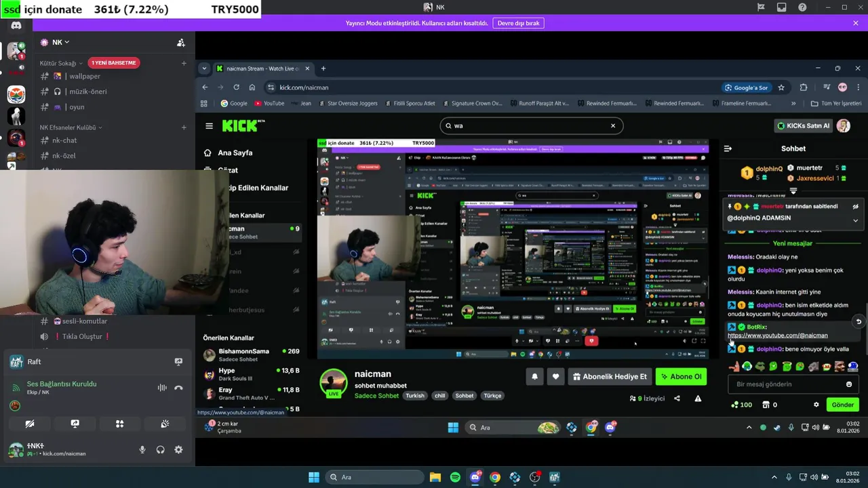The height and width of the screenshot is (488, 868).
Task: Collapse the Kültür Sokağı channel category
Action: pos(60,63)
